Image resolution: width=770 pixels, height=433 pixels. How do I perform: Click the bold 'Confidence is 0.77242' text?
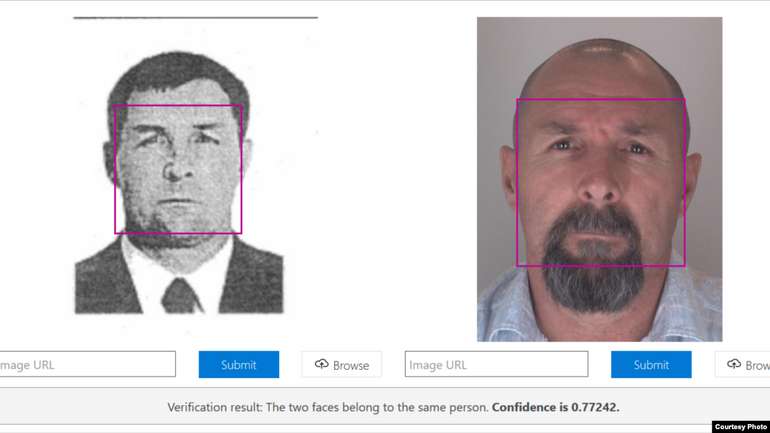[555, 407]
